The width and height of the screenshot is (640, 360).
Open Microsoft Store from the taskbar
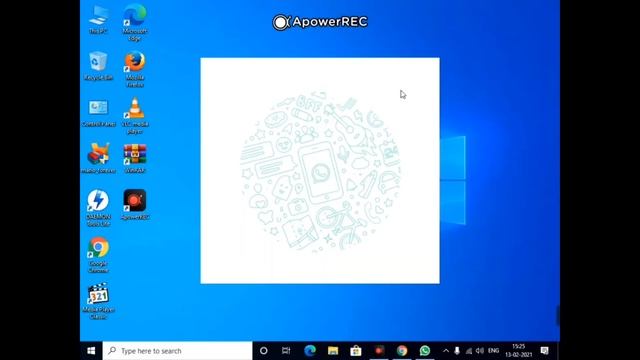(356, 351)
